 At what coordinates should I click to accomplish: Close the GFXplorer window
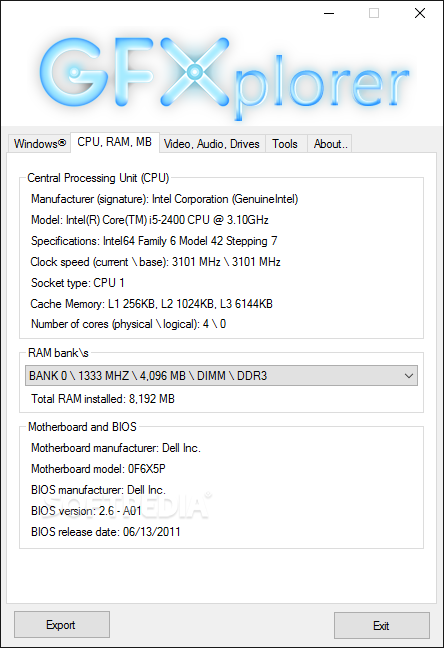point(420,13)
